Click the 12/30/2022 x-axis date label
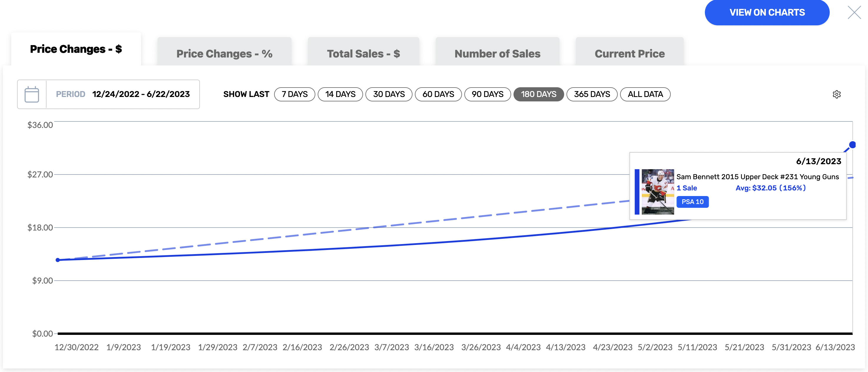Viewport: 868px width, 372px height. coord(77,347)
